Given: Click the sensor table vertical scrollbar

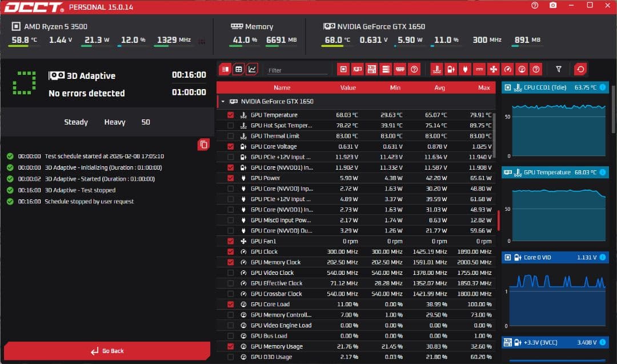Looking at the screenshot, I should (x=498, y=221).
